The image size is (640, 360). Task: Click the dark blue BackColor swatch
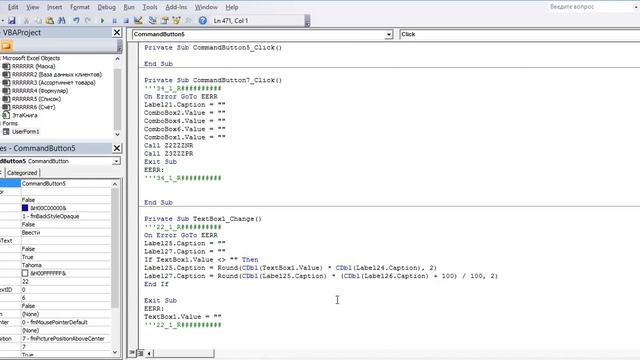pos(25,208)
